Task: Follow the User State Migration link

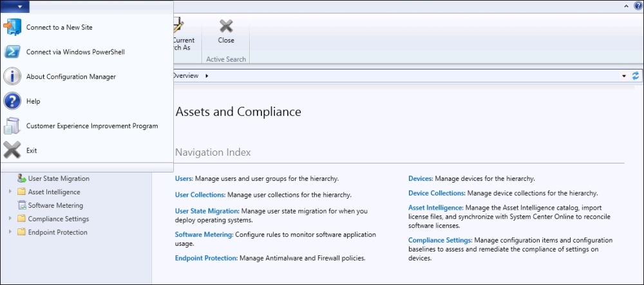Action: coord(207,211)
